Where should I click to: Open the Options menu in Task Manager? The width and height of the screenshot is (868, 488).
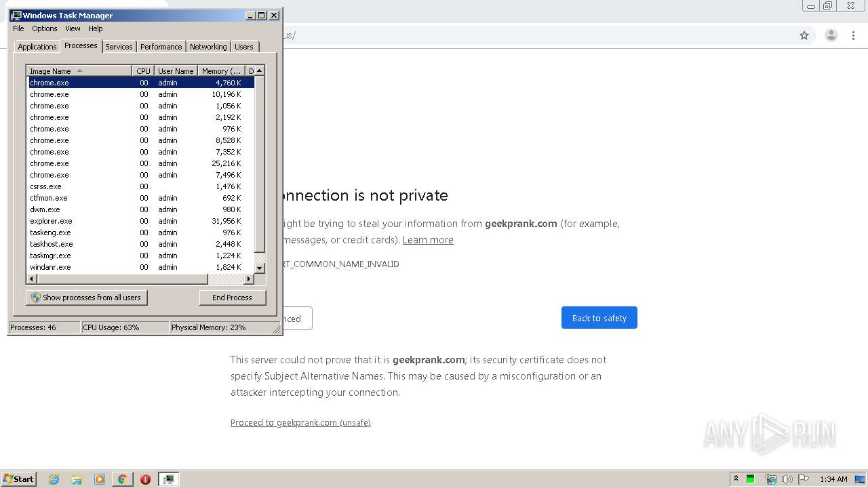[45, 28]
